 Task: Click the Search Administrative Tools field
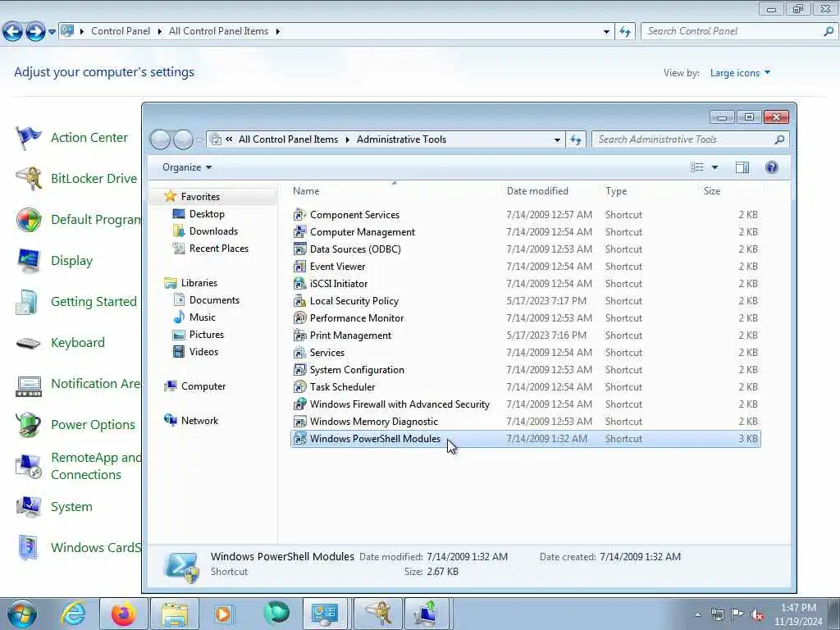[690, 139]
